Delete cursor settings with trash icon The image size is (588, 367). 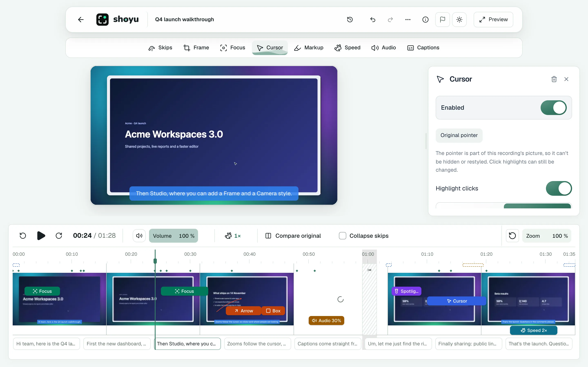coord(554,79)
